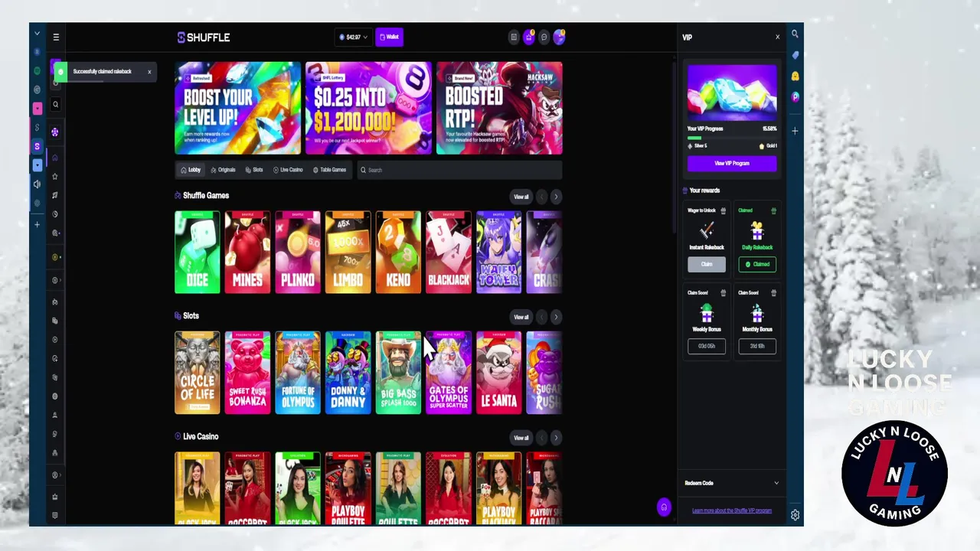Viewport: 980px width, 551px height.
Task: Open the yellow icon in browser sidebar
Action: [795, 76]
